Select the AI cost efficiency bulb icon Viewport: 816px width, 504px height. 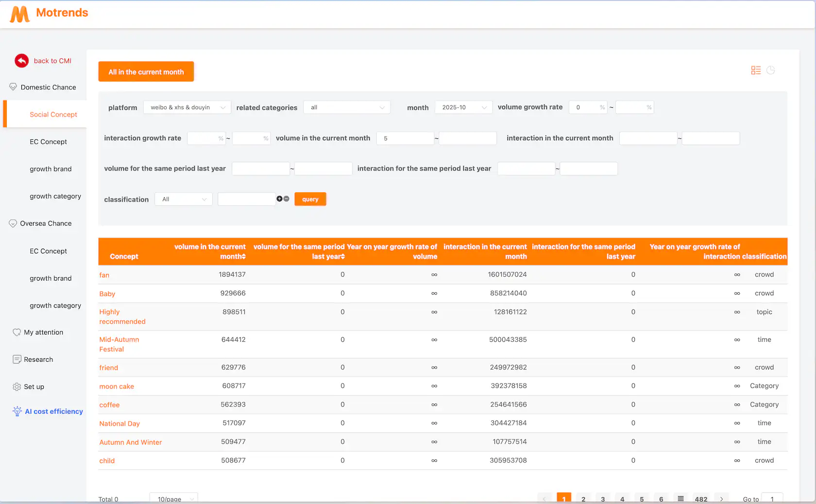click(17, 411)
